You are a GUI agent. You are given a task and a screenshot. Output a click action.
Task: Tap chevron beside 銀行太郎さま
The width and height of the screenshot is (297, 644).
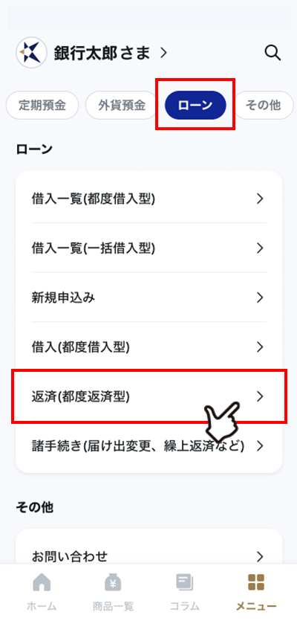coord(163,53)
